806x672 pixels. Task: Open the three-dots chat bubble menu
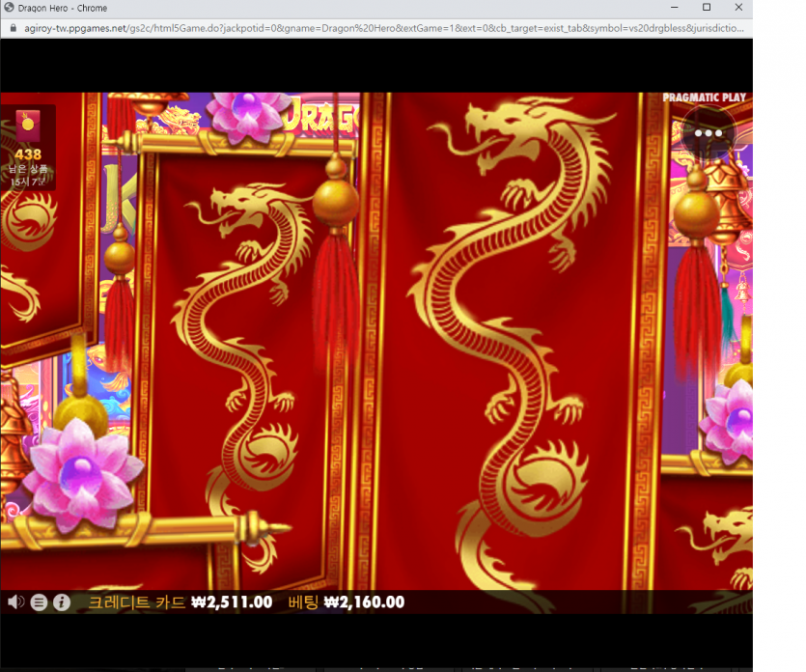coord(708,133)
